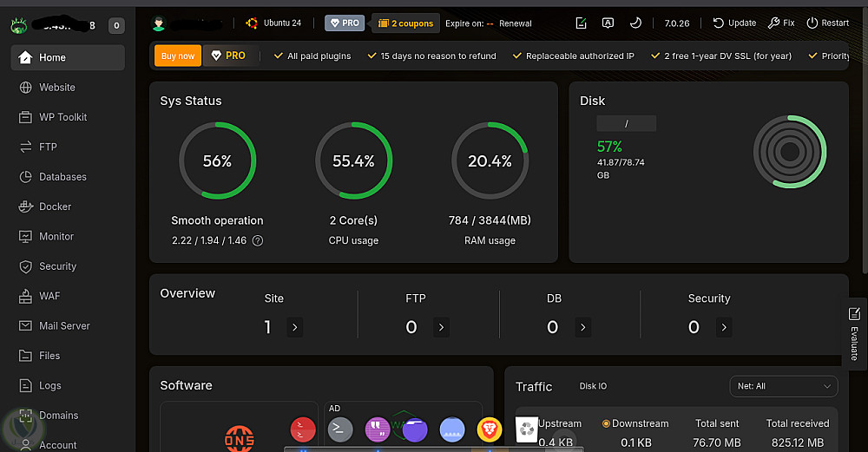Viewport: 868px width, 452px height.
Task: Open Domains in the sidebar
Action: 68,416
